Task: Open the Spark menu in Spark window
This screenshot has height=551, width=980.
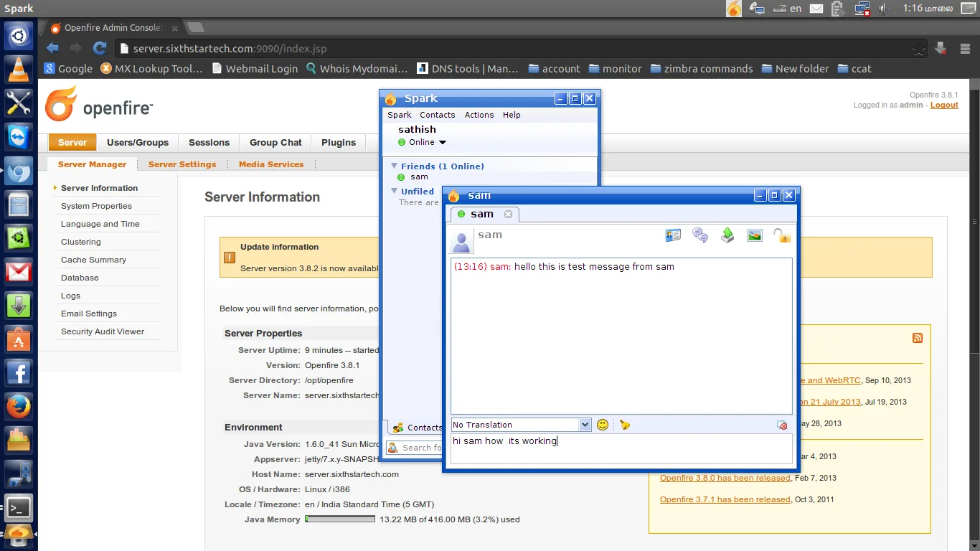Action: click(400, 115)
